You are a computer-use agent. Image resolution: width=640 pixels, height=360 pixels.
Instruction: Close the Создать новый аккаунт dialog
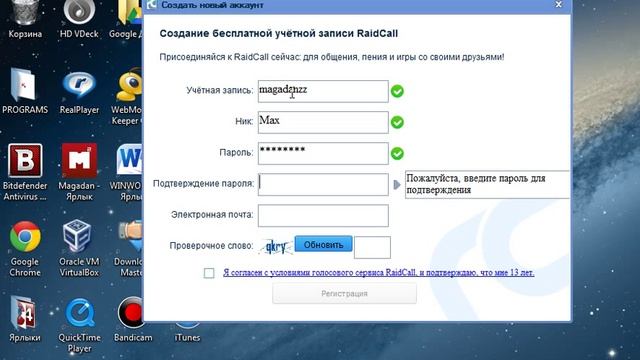point(558,4)
